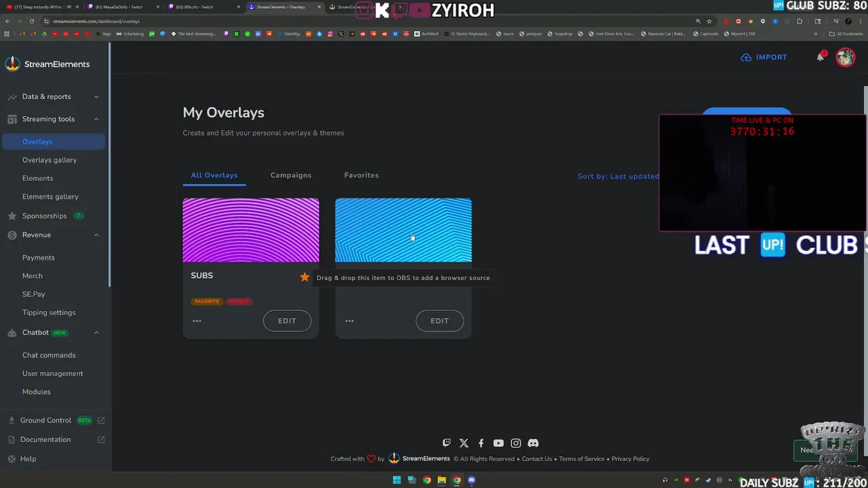Image resolution: width=868 pixels, height=488 pixels.
Task: Click the purple SUBS overlay thumbnail
Action: pyautogui.click(x=251, y=230)
